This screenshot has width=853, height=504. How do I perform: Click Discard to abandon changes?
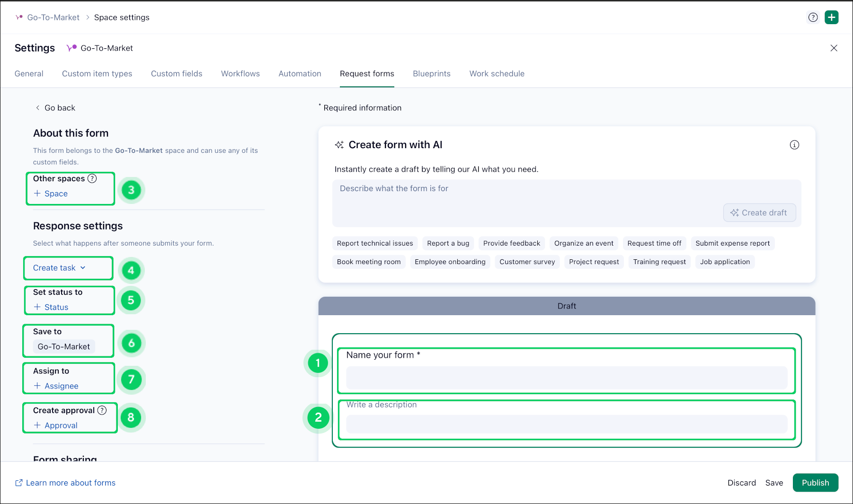(x=741, y=483)
